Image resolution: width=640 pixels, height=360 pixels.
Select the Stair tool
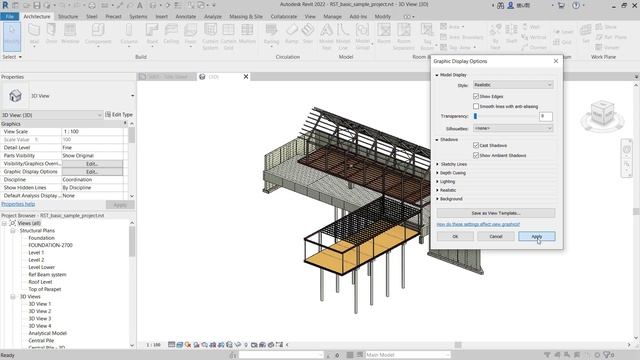308,33
